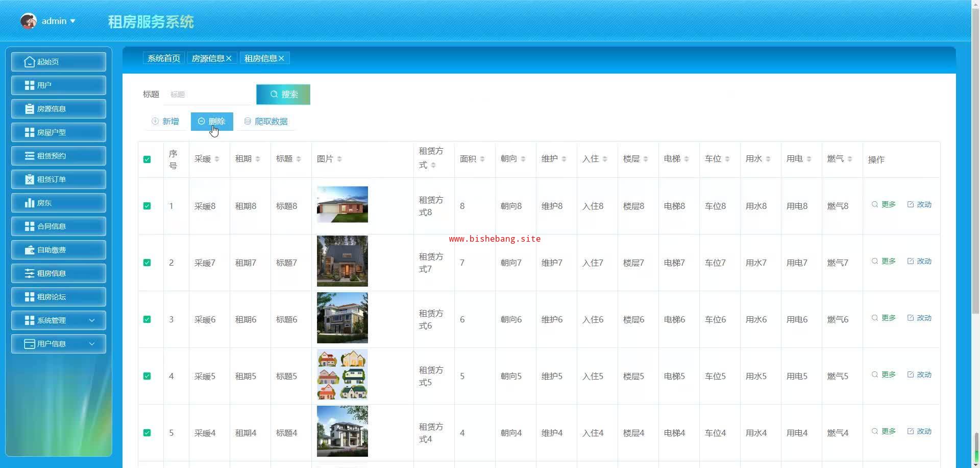This screenshot has height=468, width=980.
Task: Open 租房论坛 in the sidebar
Action: click(59, 297)
